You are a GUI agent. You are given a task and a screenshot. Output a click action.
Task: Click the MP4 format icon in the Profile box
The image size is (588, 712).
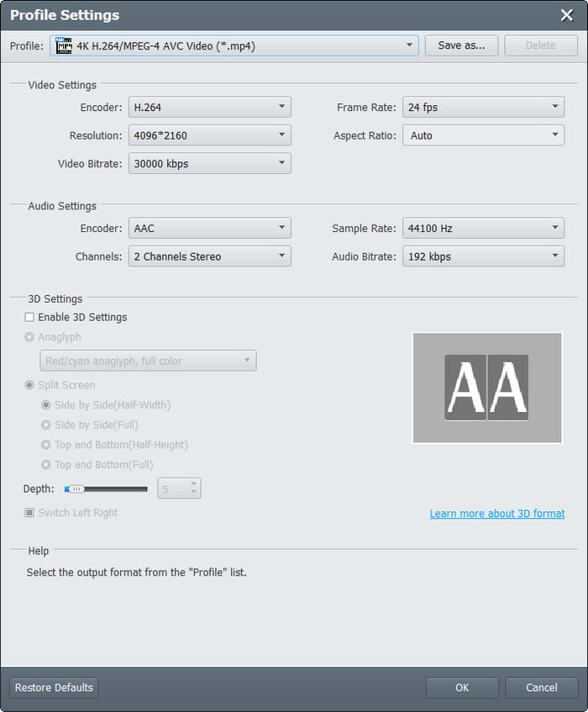coord(63,45)
